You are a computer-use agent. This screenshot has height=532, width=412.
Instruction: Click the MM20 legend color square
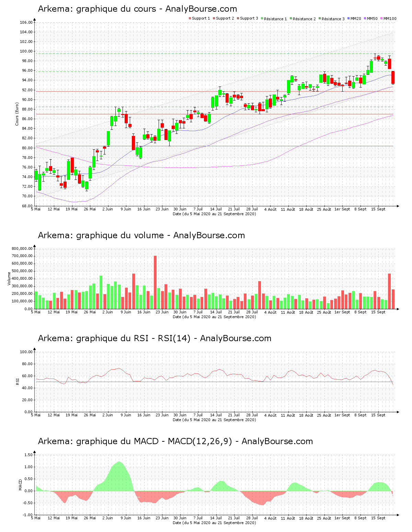(x=348, y=19)
